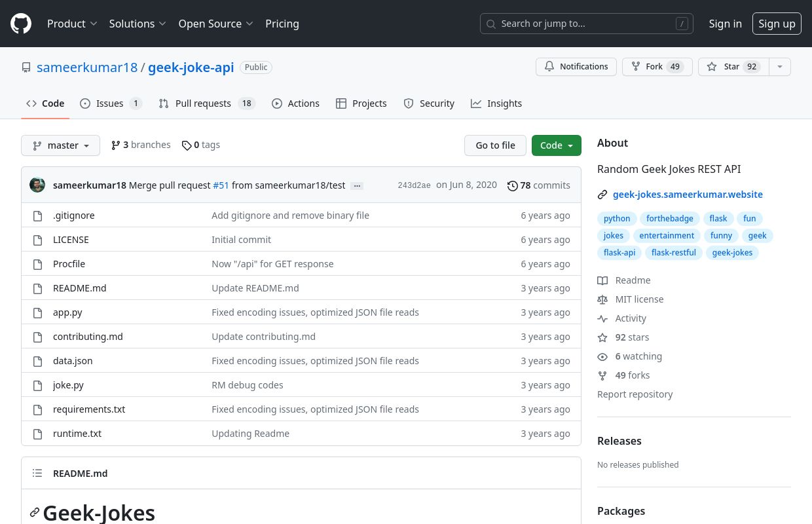
Task: View the 92 stars link
Action: [623, 337]
